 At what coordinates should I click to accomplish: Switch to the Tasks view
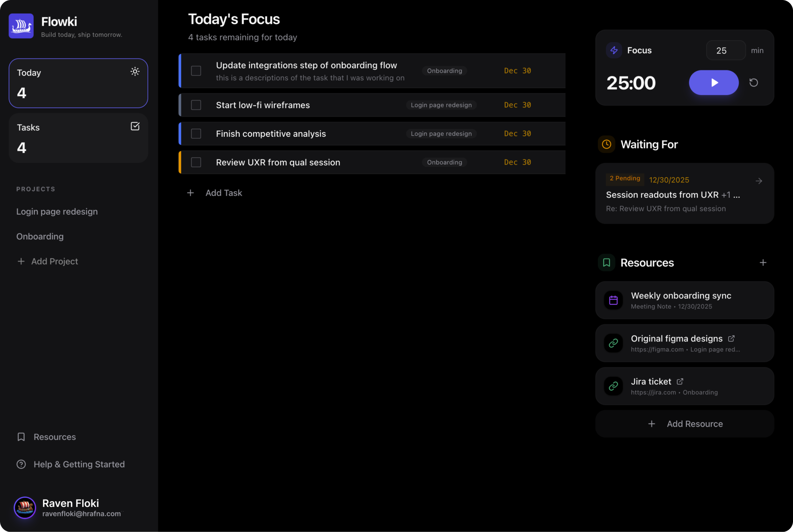click(x=78, y=138)
